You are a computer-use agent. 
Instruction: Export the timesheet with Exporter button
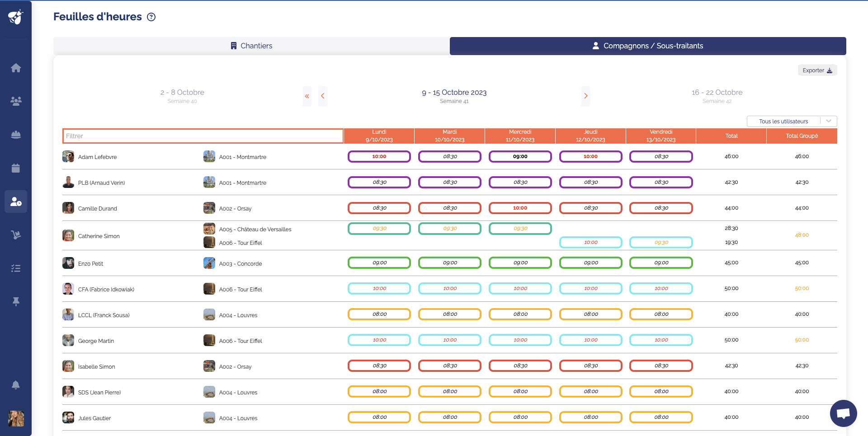[817, 70]
